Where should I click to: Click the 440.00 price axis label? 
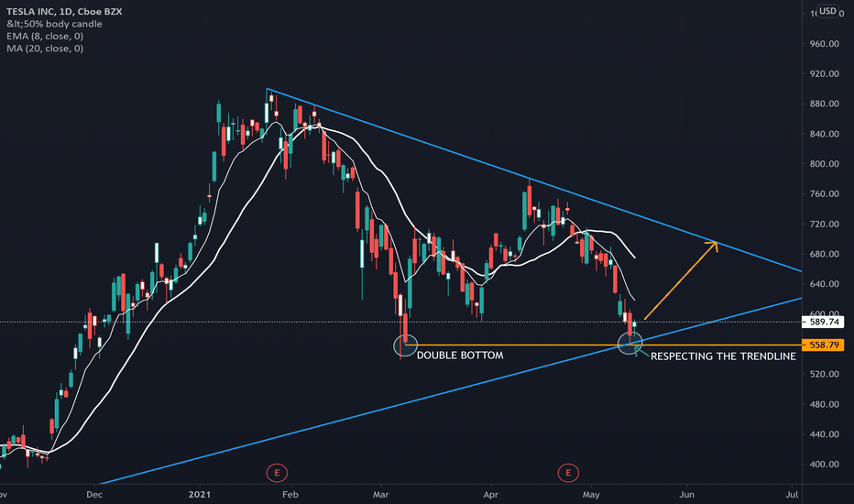tap(825, 434)
